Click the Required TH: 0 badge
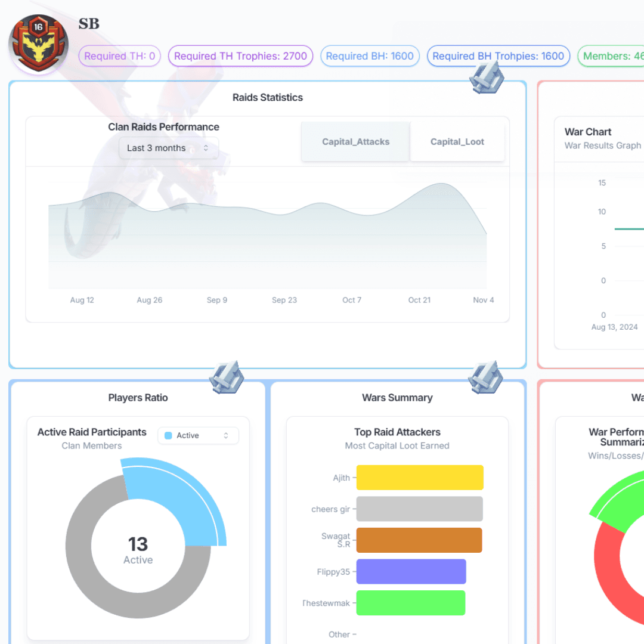 pos(120,56)
